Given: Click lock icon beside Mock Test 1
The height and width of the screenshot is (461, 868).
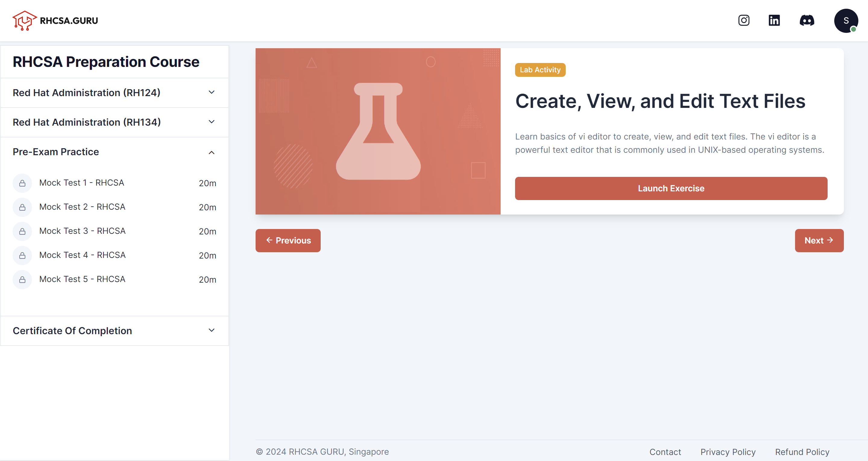Looking at the screenshot, I should point(22,183).
